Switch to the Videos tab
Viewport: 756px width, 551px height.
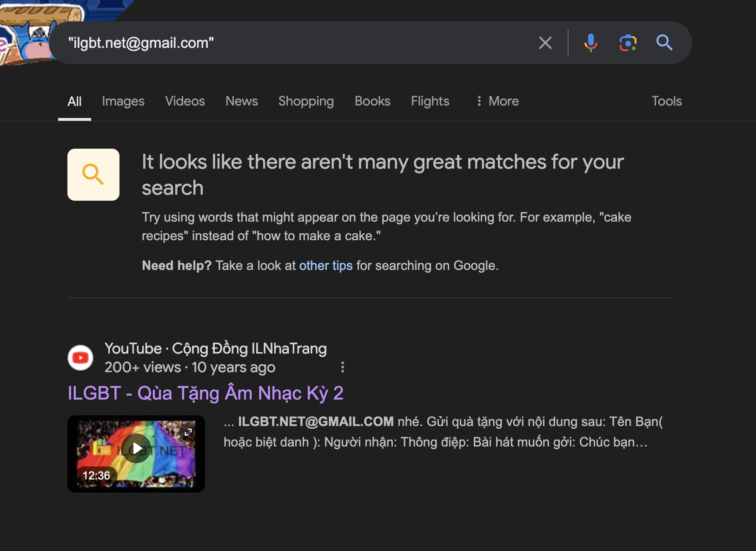click(185, 101)
